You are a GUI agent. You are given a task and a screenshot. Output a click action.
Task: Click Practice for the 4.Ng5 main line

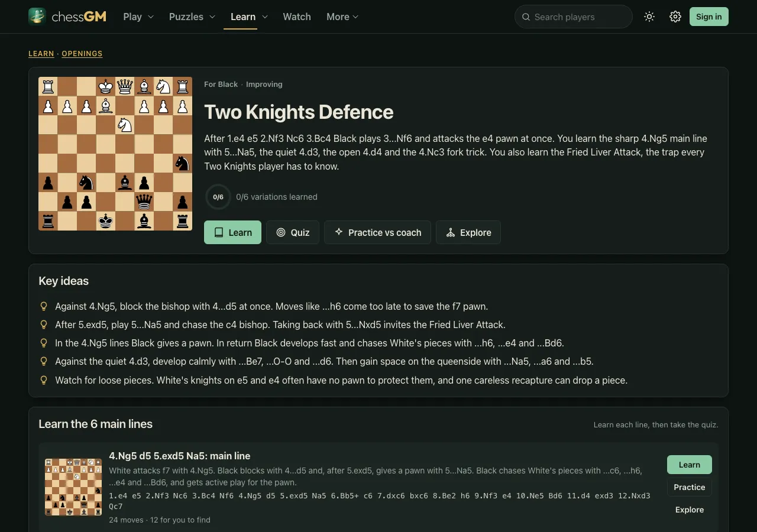(690, 487)
